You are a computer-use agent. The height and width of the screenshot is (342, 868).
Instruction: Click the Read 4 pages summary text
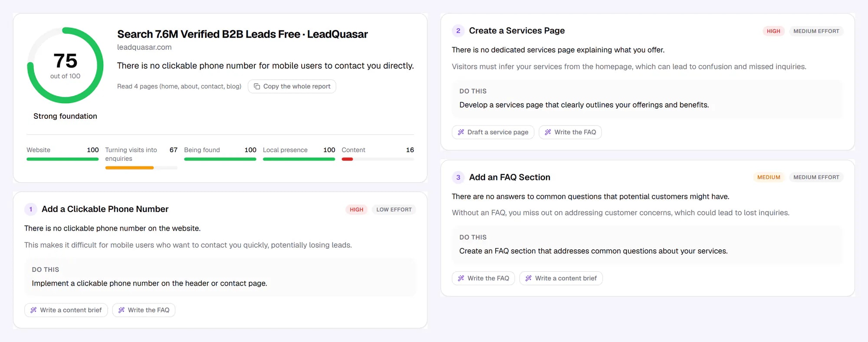179,86
